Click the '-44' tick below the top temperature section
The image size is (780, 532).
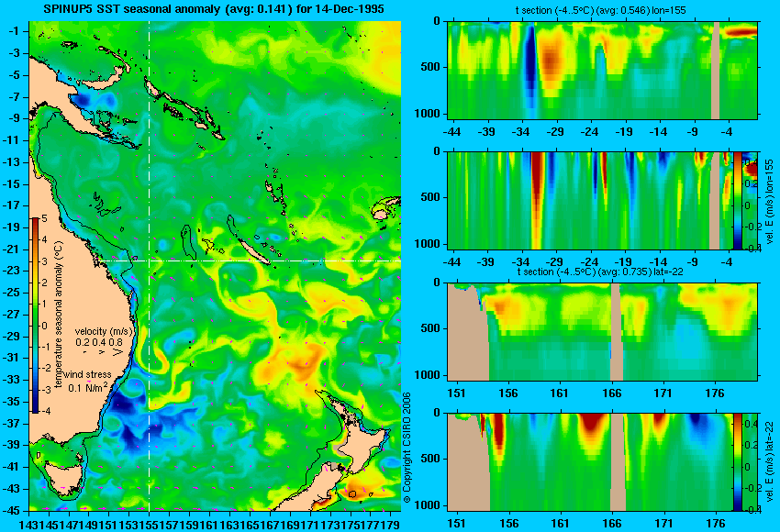coord(451,132)
